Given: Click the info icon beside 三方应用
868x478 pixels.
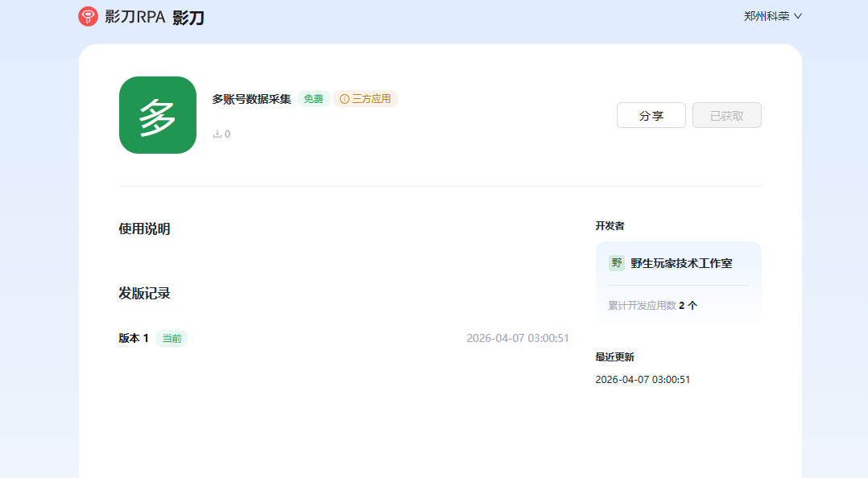Looking at the screenshot, I should (345, 99).
